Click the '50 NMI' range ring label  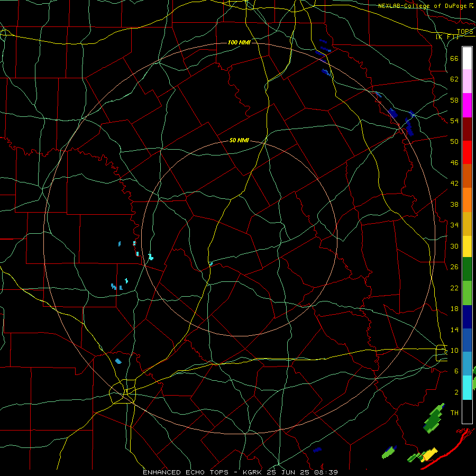pos(239,140)
